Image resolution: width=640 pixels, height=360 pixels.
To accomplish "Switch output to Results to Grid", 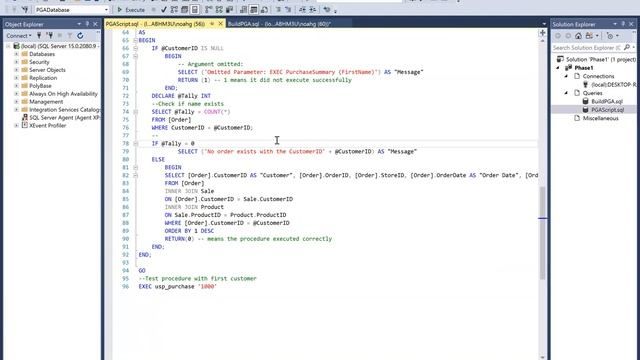I will pyautogui.click(x=254, y=9).
